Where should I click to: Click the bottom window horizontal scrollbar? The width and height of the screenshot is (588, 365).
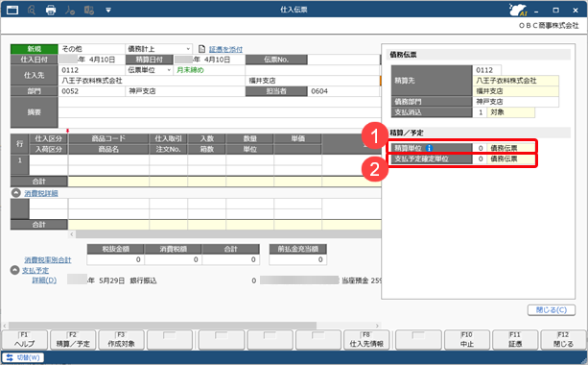(x=162, y=326)
